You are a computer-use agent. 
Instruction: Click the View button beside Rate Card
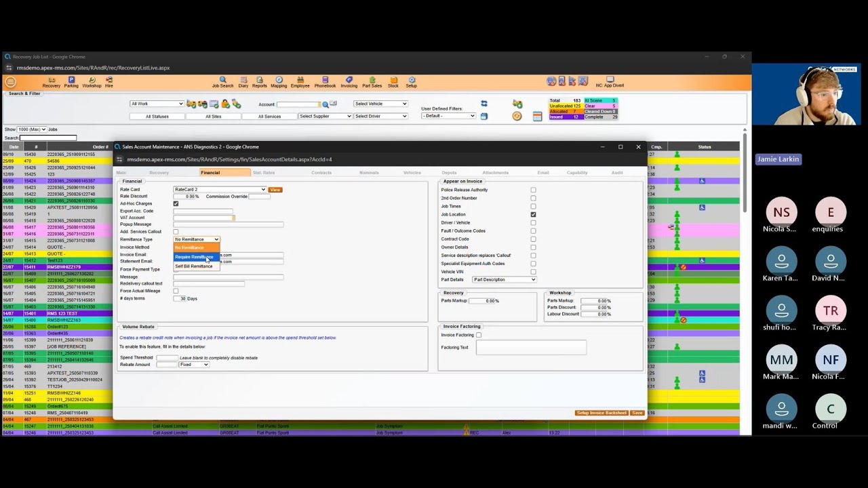tap(275, 190)
